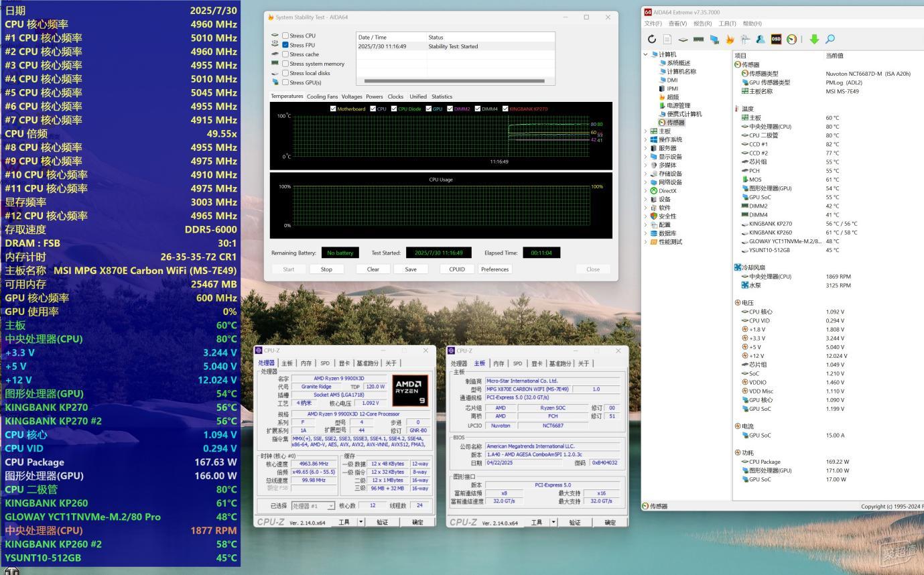The image size is (924, 575).
Task: Click the AIDA64 refresh toolbar icon
Action: (651, 40)
